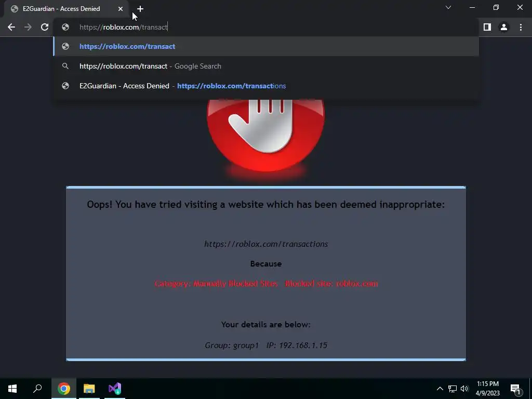532x399 pixels.
Task: Open File Explorer from the taskbar
Action: tap(89, 389)
